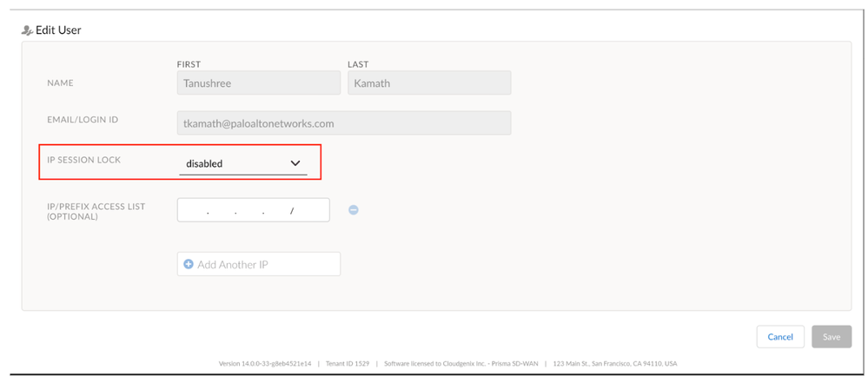The width and height of the screenshot is (868, 383).
Task: Focus the second octet of IP address
Action: coord(222,211)
